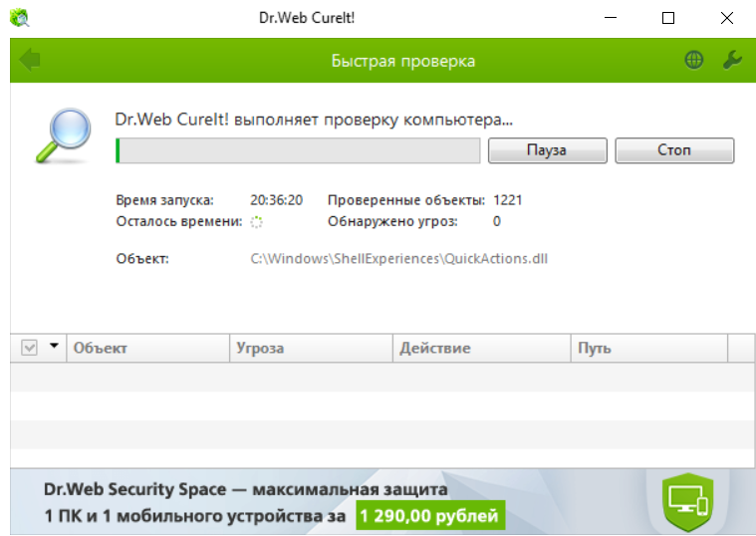
Task: Click the magnifying glass scan icon
Action: point(63,135)
